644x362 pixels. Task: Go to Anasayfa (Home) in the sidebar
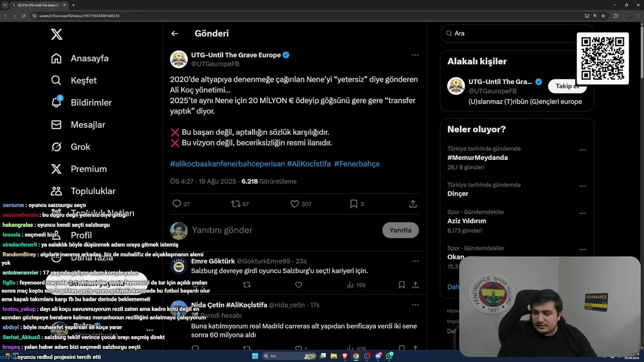pyautogui.click(x=79, y=58)
